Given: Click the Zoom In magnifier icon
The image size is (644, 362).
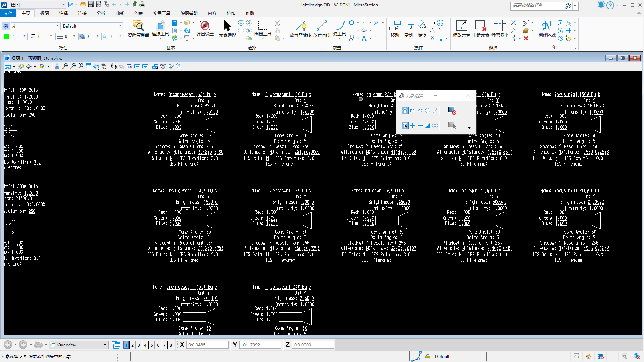Looking at the screenshot, I should 65,67.
